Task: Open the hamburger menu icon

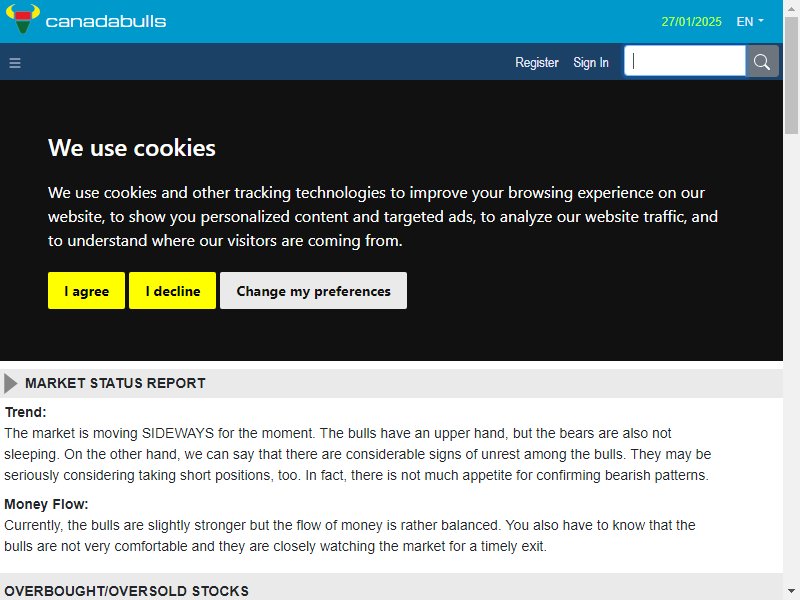Action: [15, 63]
